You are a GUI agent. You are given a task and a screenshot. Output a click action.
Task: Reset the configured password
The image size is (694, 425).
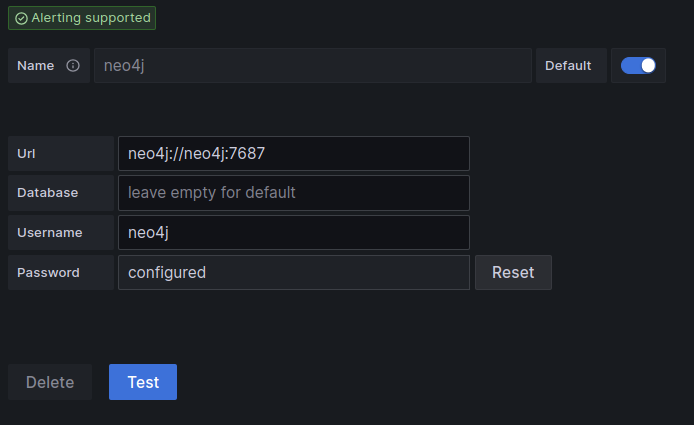click(513, 272)
